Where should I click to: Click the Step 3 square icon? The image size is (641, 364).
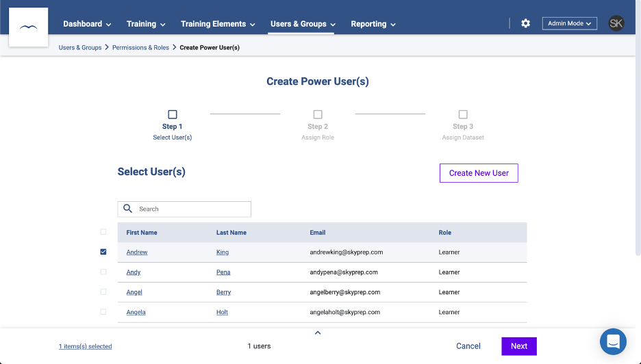[463, 115]
